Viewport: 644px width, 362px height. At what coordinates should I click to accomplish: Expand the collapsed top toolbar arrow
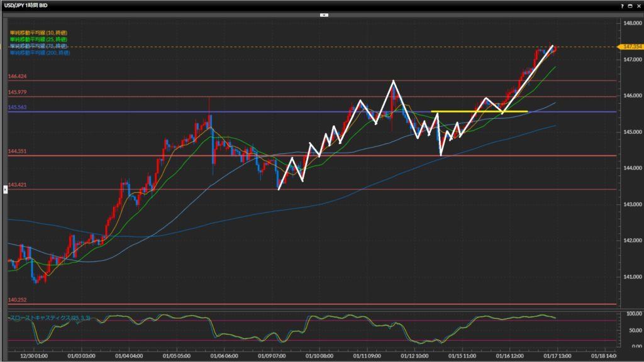point(324,14)
